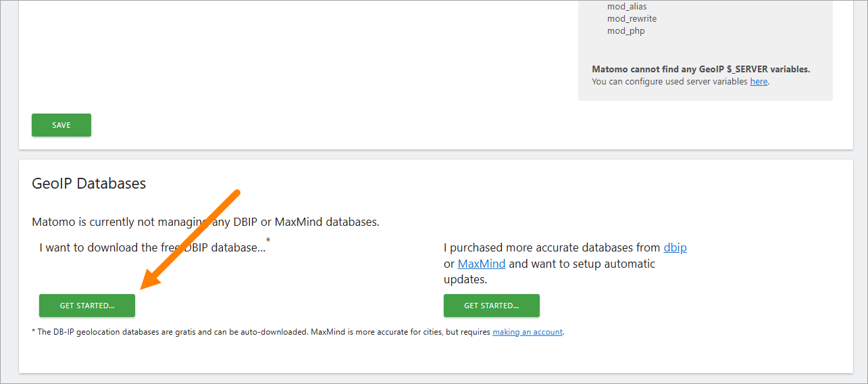This screenshot has width=868, height=384.
Task: Click the green SAVE button
Action: (x=61, y=125)
